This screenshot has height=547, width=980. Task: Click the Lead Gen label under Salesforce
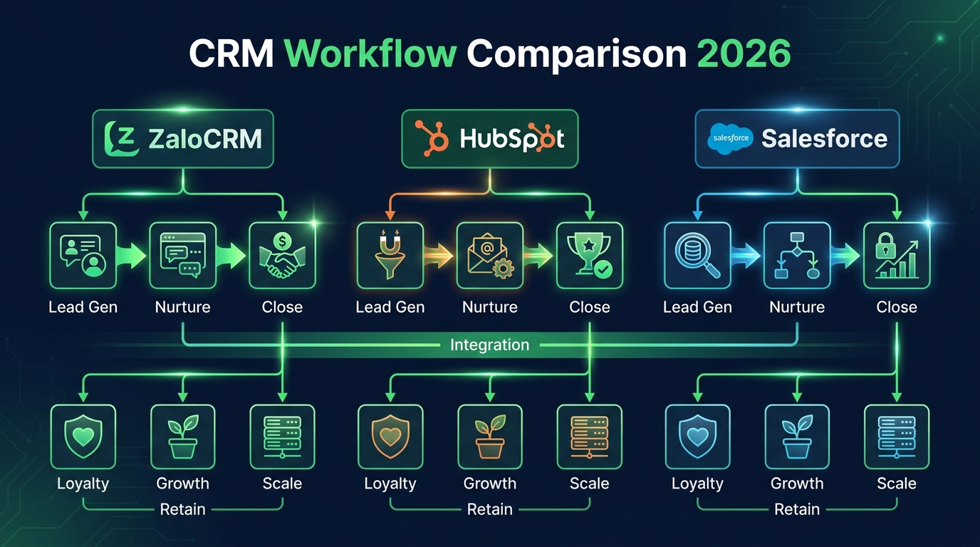click(x=697, y=308)
